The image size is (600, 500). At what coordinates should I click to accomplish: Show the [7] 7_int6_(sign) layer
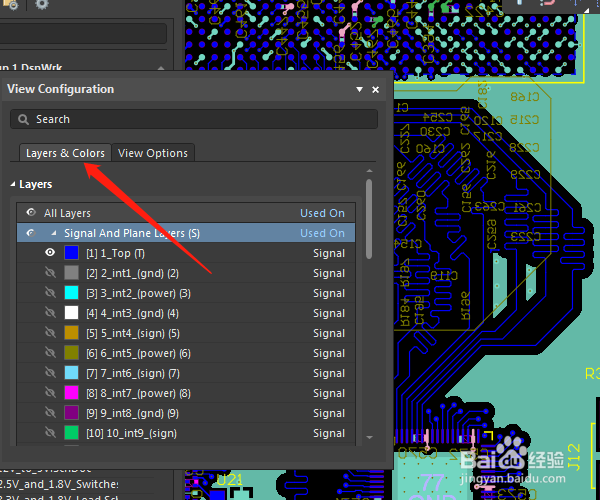(x=50, y=372)
